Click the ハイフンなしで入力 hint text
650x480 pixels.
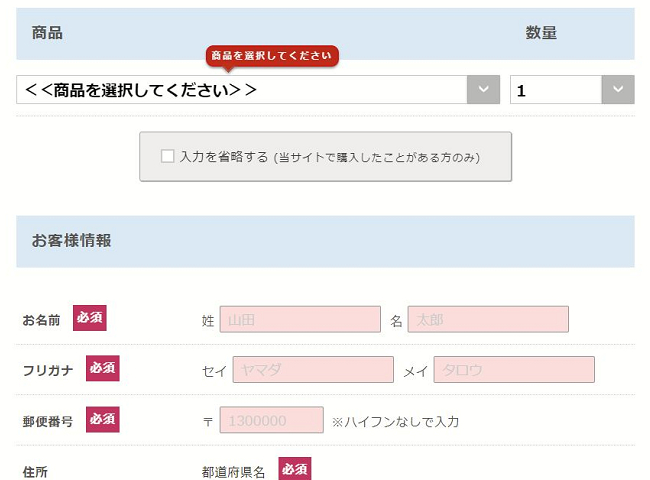[x=396, y=421]
